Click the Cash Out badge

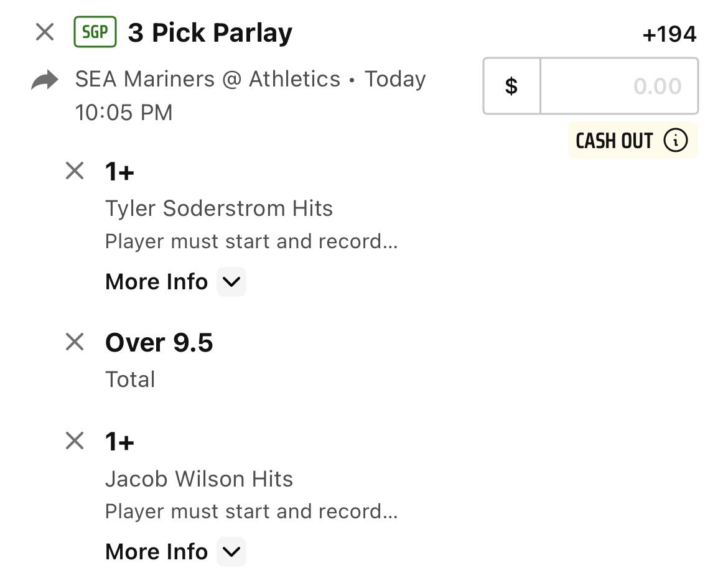pyautogui.click(x=633, y=140)
